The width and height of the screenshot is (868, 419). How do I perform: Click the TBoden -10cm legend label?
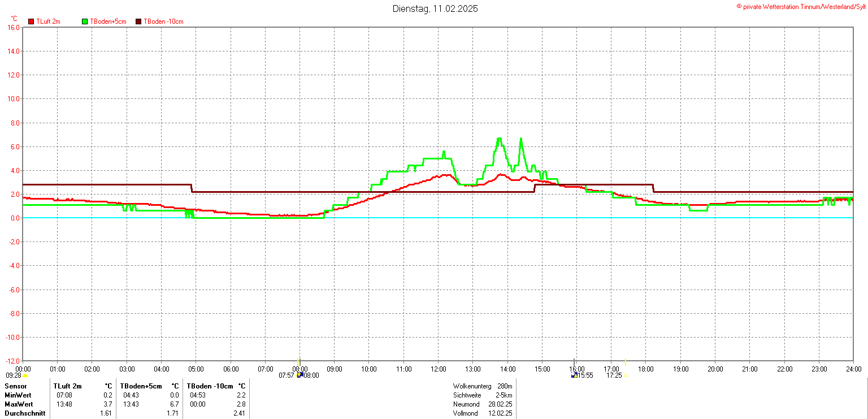(163, 21)
